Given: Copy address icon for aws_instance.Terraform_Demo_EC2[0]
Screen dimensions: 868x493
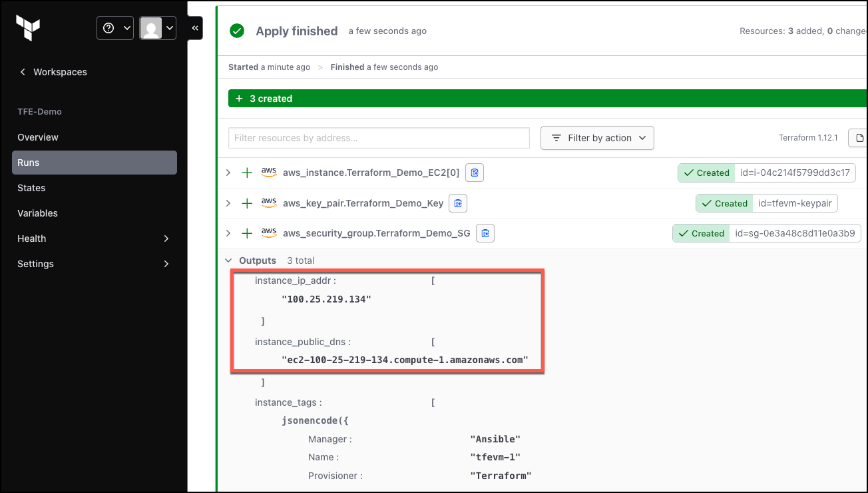Looking at the screenshot, I should tap(475, 173).
